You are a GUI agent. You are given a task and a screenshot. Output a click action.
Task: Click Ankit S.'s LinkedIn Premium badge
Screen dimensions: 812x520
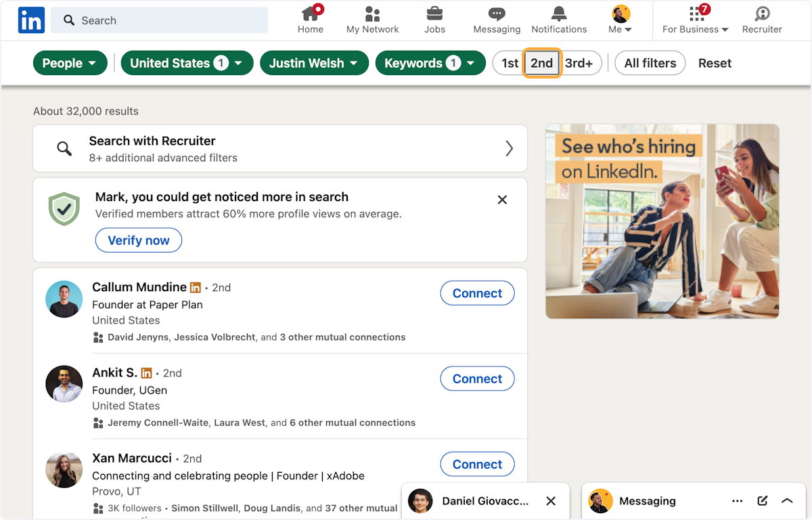tap(146, 373)
